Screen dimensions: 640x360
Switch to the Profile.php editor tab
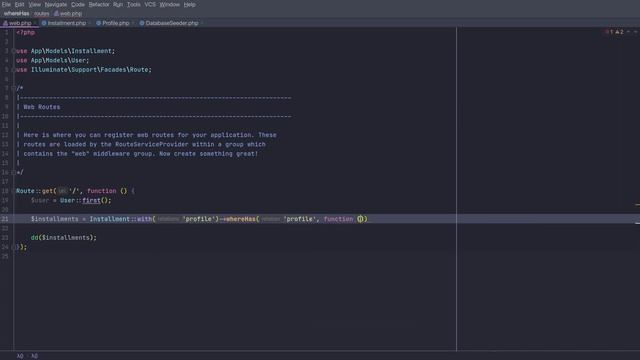pos(116,23)
